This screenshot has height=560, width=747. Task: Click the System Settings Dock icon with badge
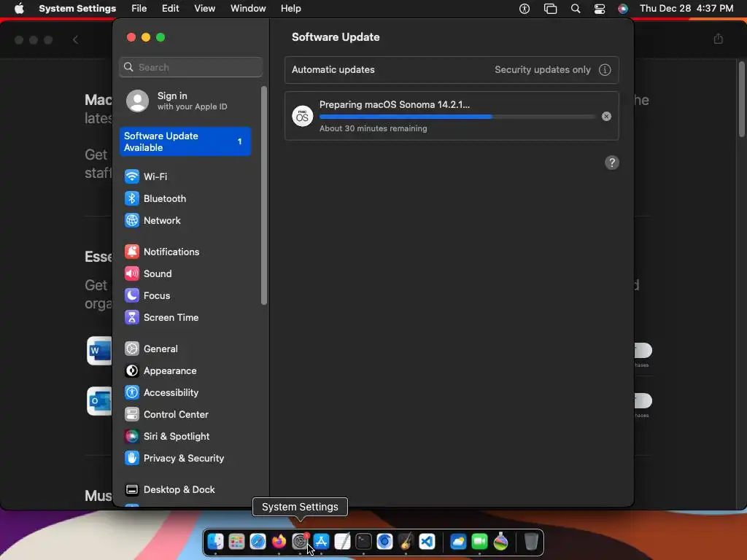(x=300, y=542)
